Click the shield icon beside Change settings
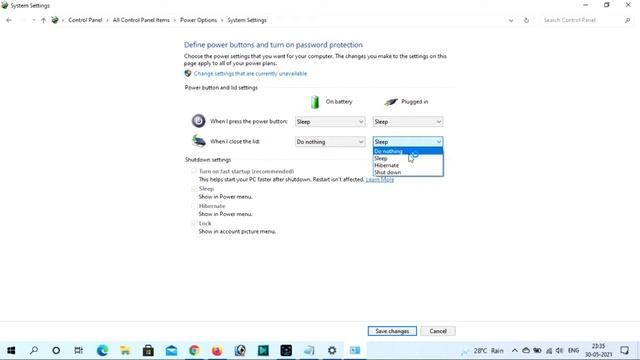Image resolution: width=640 pixels, height=360 pixels. pyautogui.click(x=188, y=73)
